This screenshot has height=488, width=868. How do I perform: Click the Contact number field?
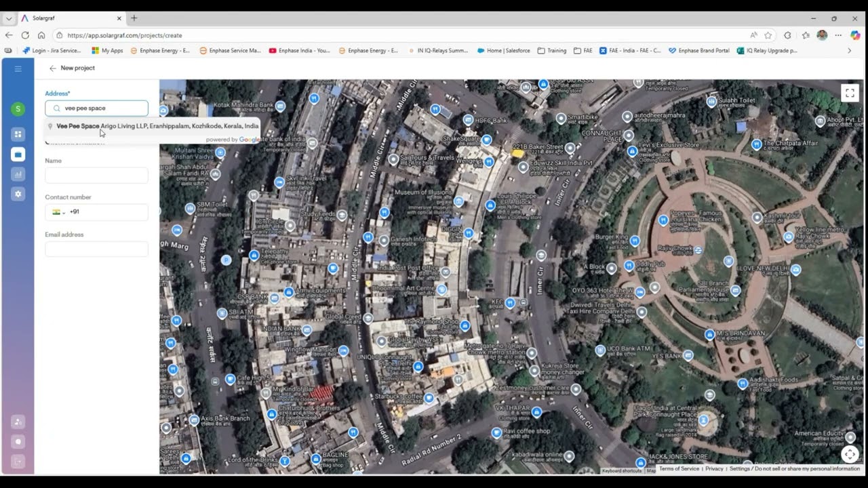(96, 212)
